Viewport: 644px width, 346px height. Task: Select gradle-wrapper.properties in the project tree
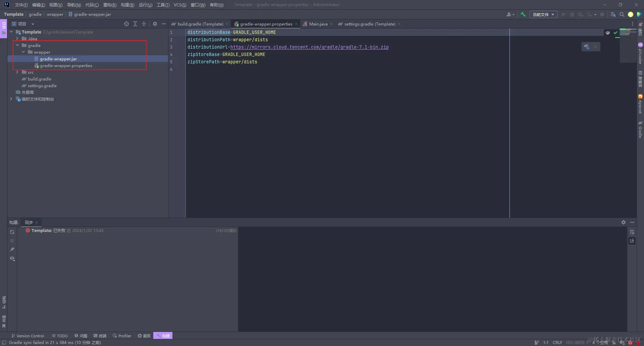coord(66,65)
